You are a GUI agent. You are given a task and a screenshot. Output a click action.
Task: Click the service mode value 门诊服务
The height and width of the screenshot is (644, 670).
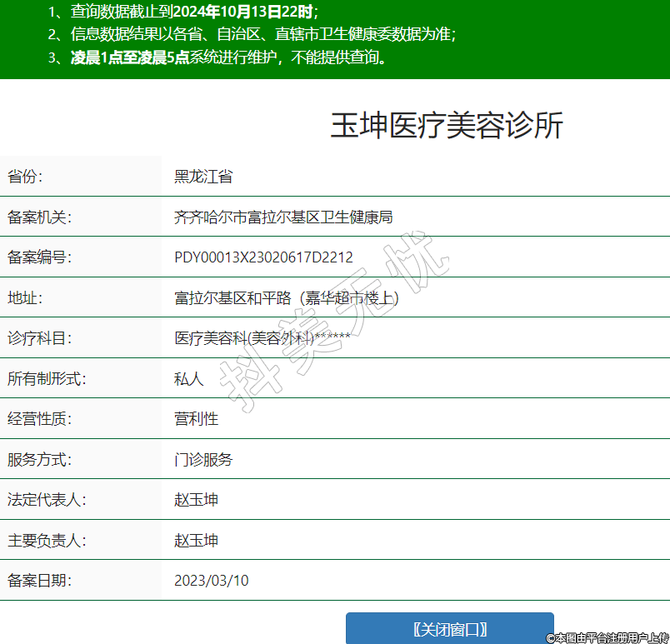[x=203, y=459]
